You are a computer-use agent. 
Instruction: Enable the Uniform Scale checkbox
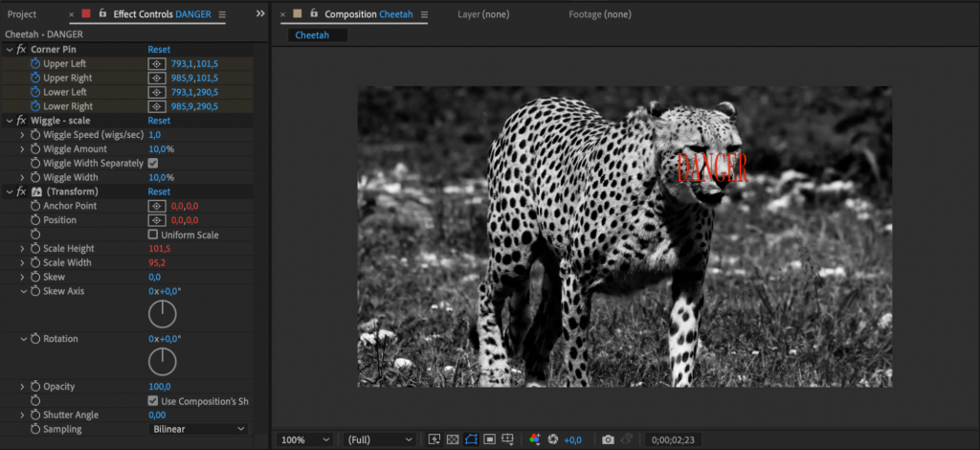[x=153, y=235]
